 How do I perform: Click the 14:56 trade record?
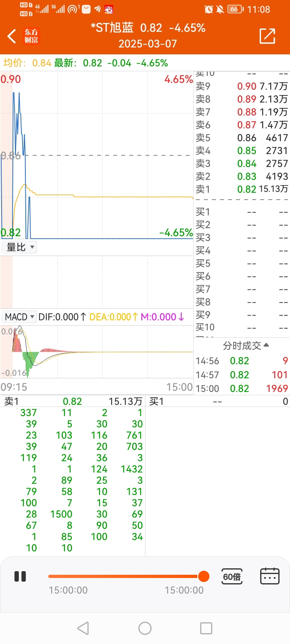pos(242,361)
